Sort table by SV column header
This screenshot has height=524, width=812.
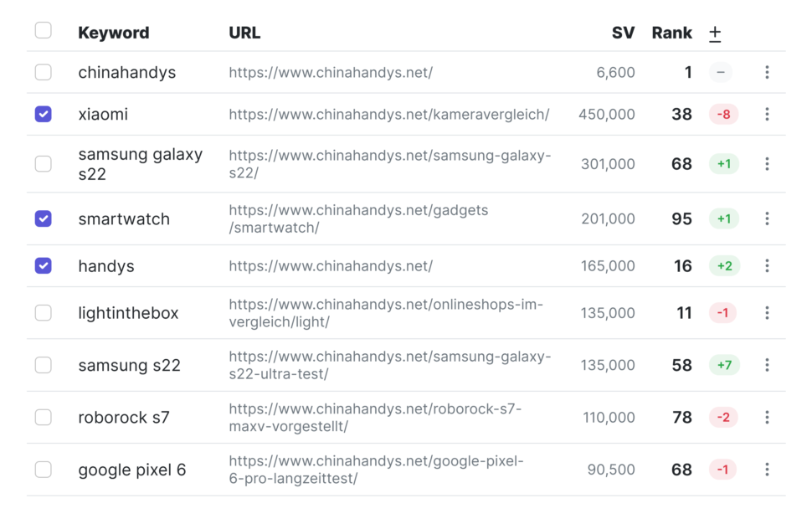623,33
